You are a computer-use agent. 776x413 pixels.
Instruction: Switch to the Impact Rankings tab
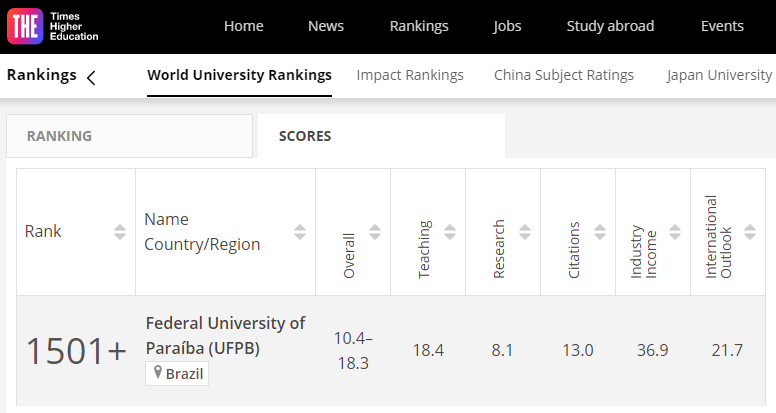(410, 75)
